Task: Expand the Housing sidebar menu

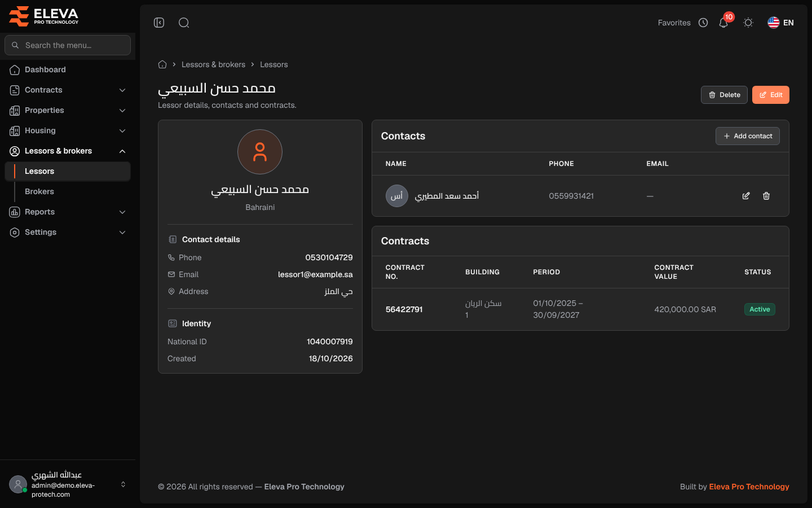Action: (x=68, y=130)
